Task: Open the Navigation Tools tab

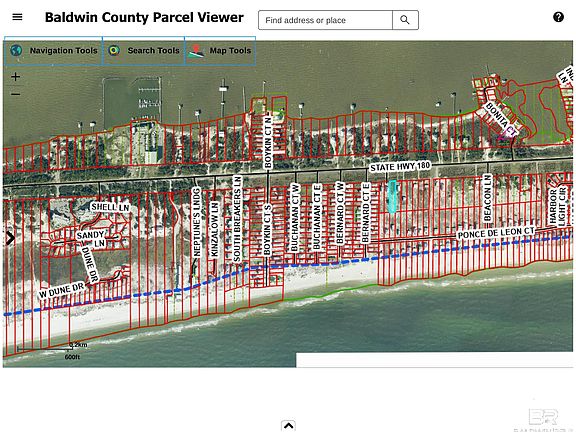Action: [53, 51]
